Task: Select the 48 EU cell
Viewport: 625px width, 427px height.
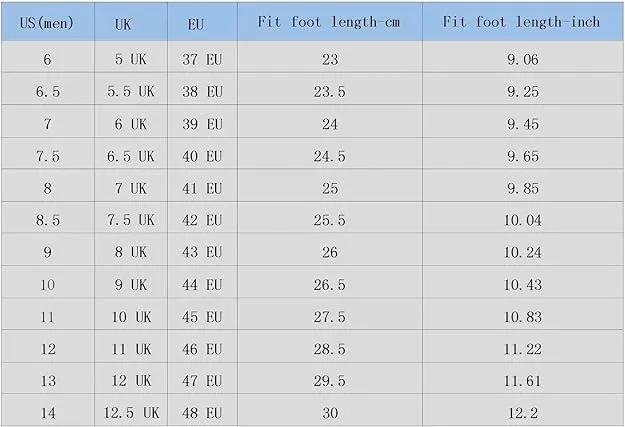Action: 202,412
